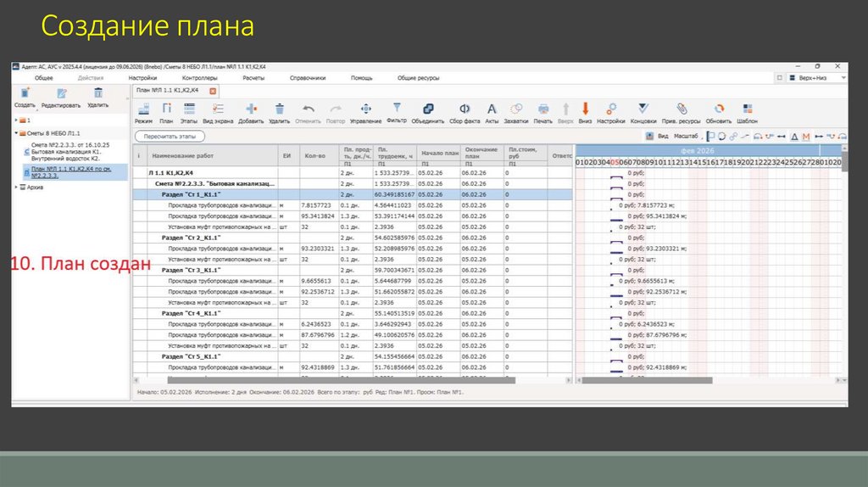Click the Удалить trash icon in left panel
Screen dimensions: 868x487
98,93
